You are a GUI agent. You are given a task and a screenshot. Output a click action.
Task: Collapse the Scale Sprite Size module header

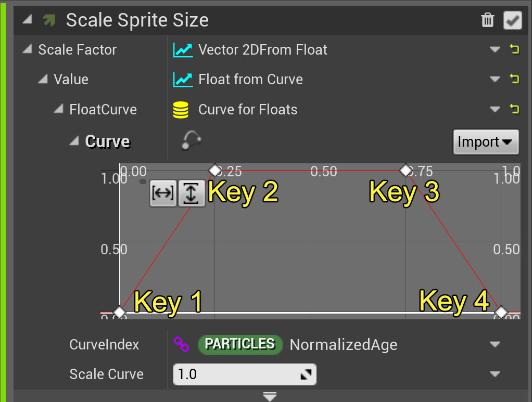28,20
